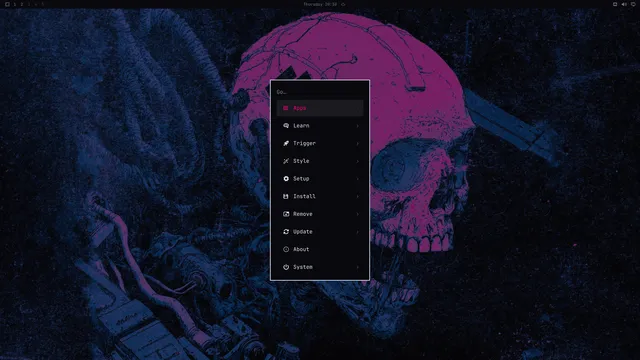Click the tray icon left of volume
Screen dimensions: 640x360
click(x=615, y=4)
